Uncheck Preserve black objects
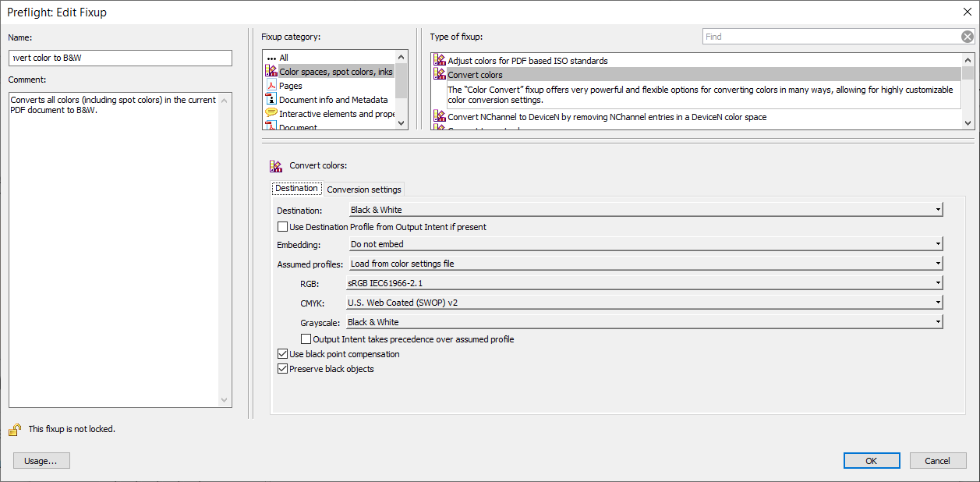Viewport: 980px width, 482px height. pos(283,369)
